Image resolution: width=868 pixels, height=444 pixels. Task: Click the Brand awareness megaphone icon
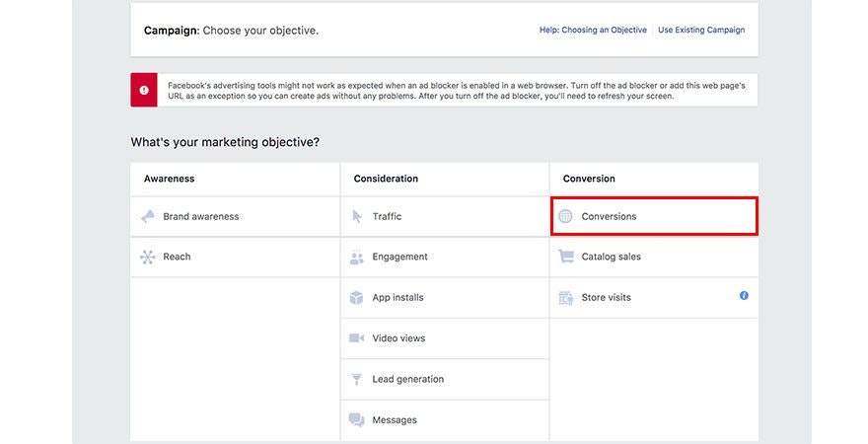pos(148,216)
